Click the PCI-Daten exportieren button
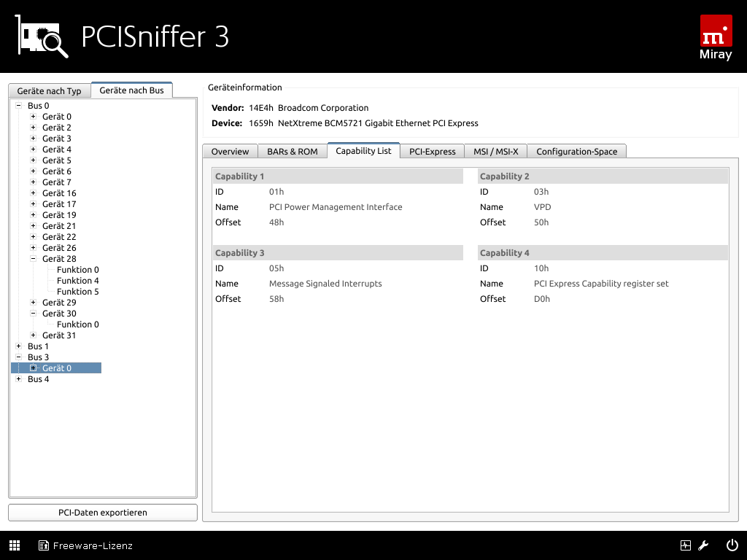This screenshot has width=747, height=560. point(103,513)
